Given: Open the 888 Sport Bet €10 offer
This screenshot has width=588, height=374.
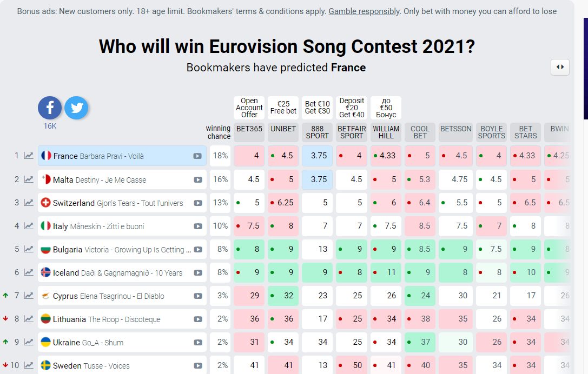Looking at the screenshot, I should tap(318, 108).
